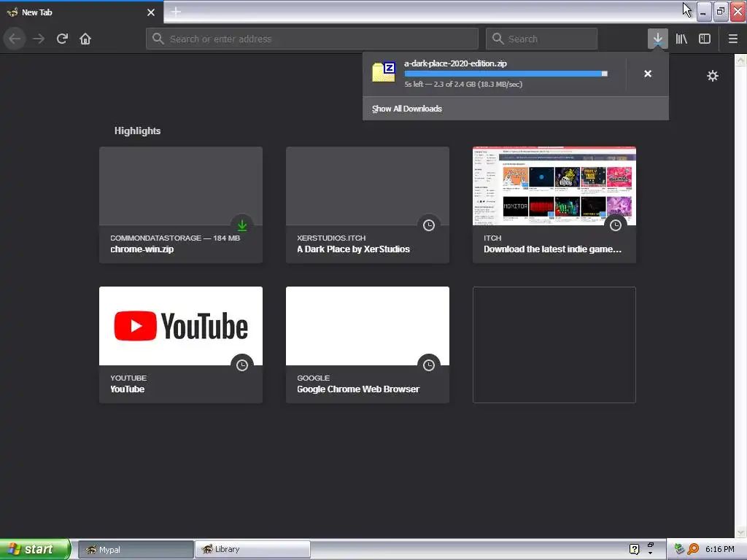Click the scrollbar up arrow
Screen dimensions: 747x560
click(740, 60)
